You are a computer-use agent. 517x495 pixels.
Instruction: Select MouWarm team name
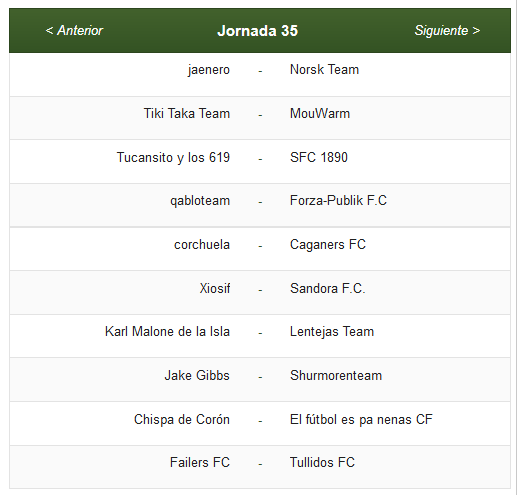click(x=320, y=114)
